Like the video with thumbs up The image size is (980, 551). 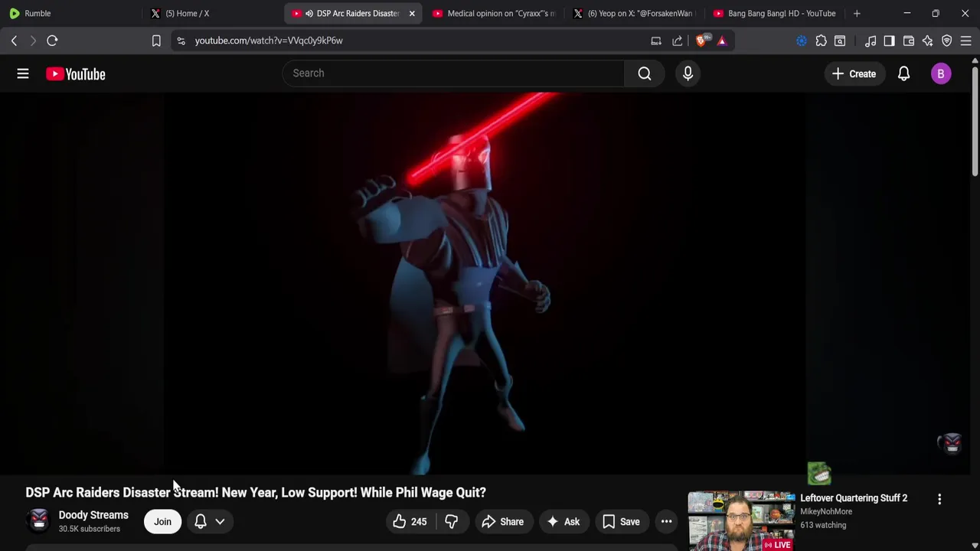410,522
